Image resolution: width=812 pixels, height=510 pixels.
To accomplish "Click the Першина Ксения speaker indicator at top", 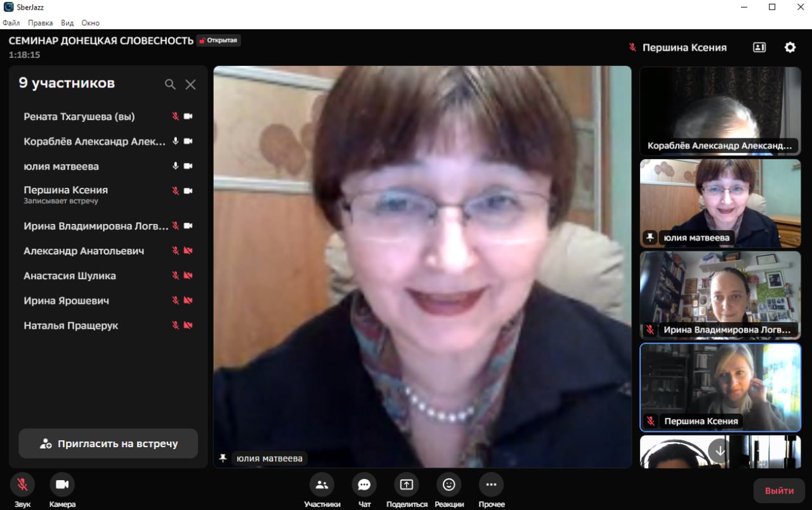I will point(678,48).
